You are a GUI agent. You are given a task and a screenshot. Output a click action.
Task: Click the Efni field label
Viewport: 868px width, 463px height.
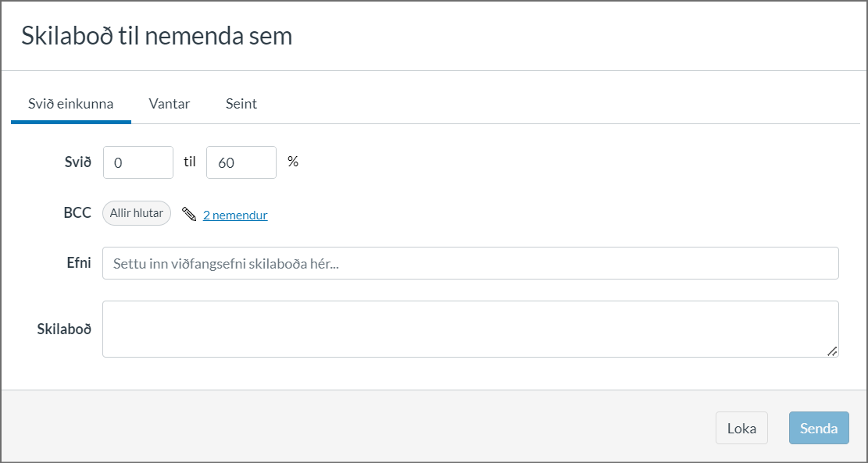79,263
